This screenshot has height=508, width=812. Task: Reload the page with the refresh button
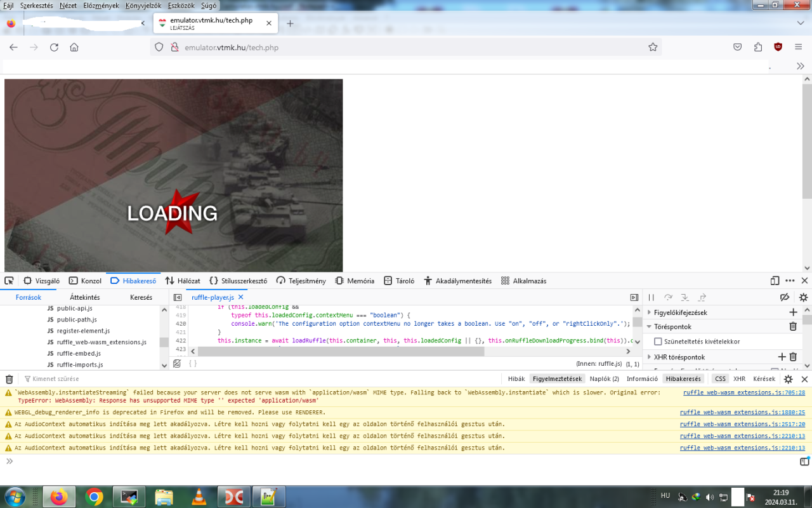coord(54,47)
